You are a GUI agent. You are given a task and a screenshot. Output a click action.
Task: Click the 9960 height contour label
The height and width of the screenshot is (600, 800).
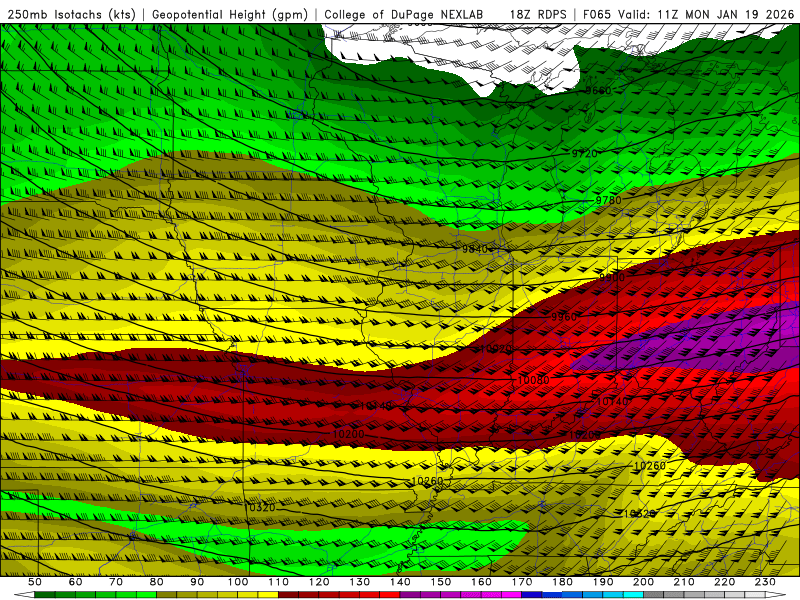click(x=564, y=317)
